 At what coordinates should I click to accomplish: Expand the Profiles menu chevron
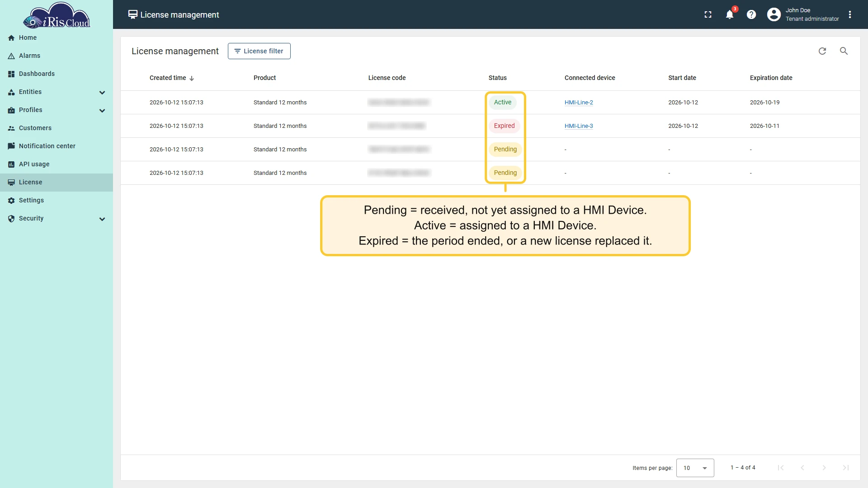click(102, 110)
